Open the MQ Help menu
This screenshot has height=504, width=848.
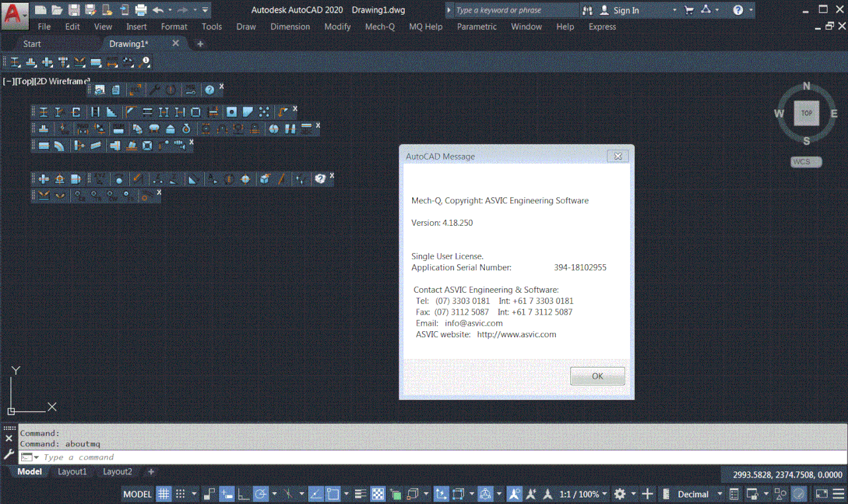[x=425, y=26]
